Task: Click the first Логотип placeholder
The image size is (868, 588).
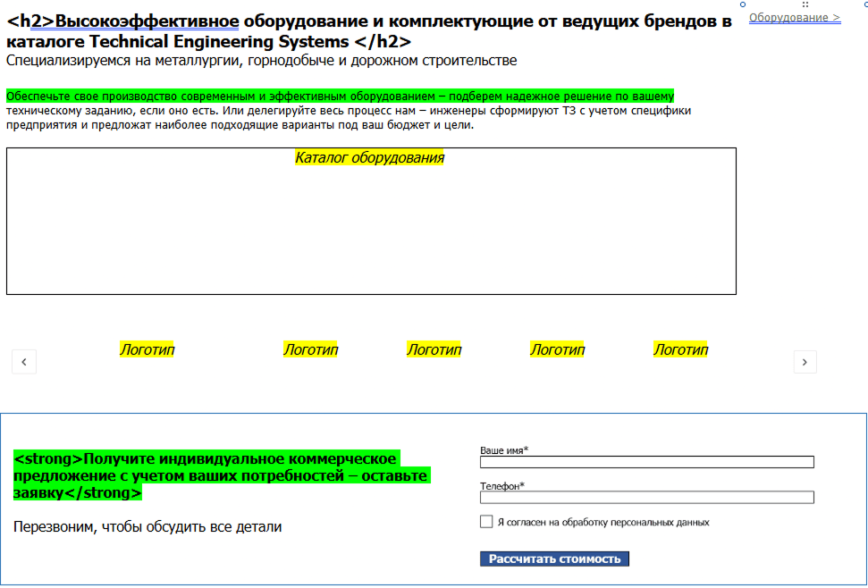Action: click(x=148, y=349)
